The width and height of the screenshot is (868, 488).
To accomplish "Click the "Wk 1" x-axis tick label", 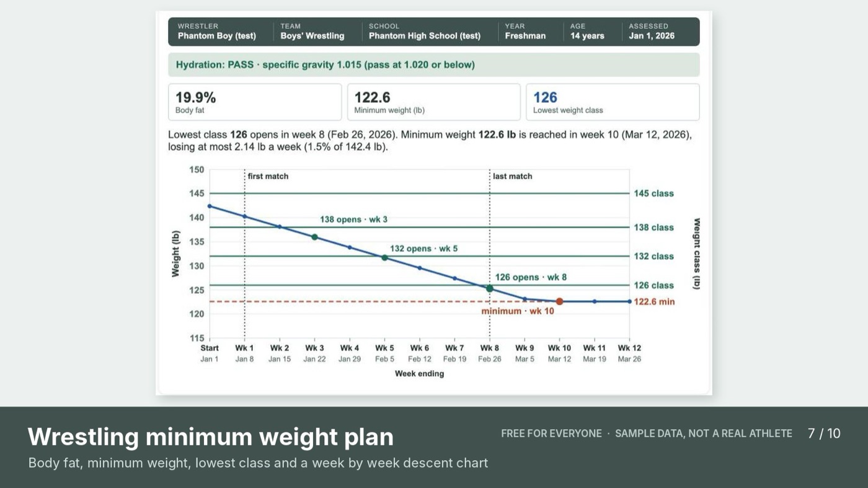I will click(x=244, y=348).
